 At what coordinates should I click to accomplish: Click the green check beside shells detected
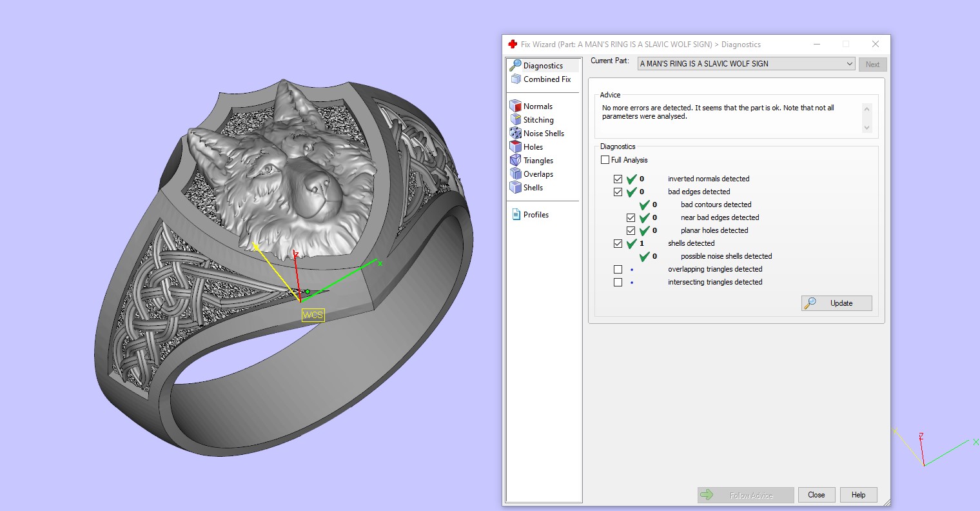632,244
